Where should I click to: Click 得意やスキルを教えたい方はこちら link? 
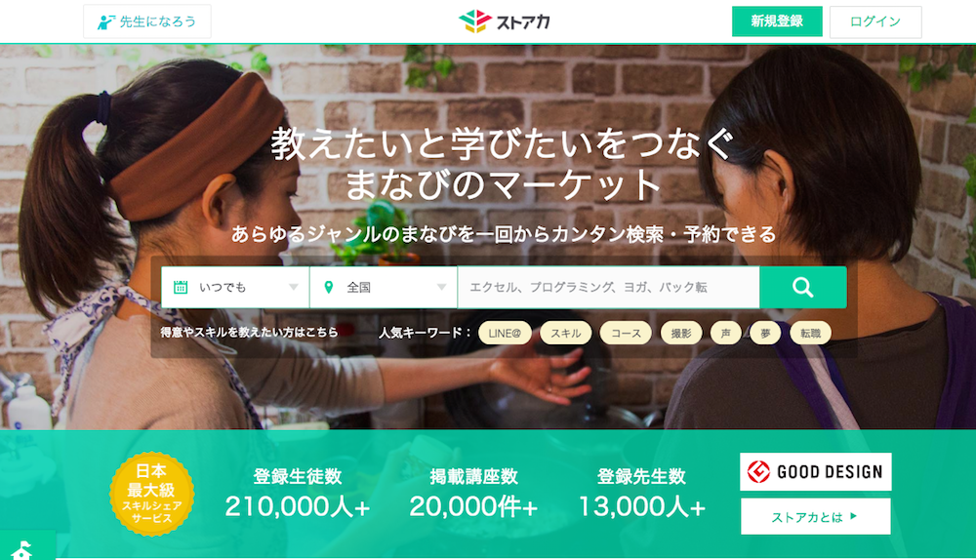tap(249, 333)
